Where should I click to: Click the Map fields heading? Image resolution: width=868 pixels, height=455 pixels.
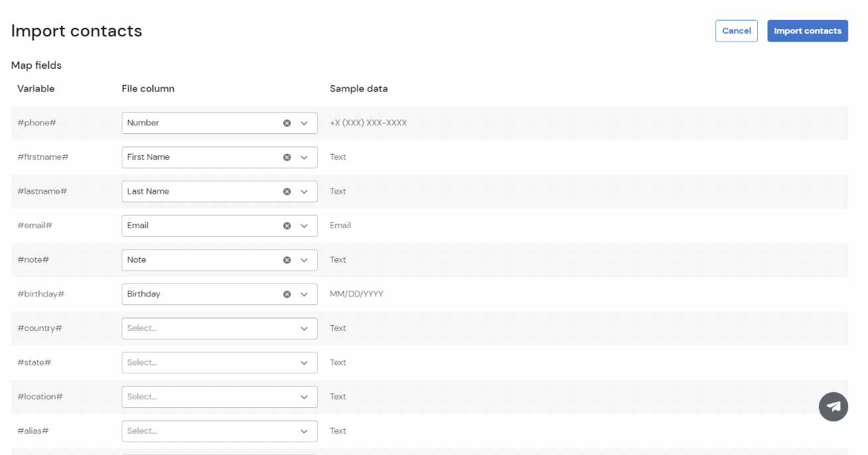36,65
